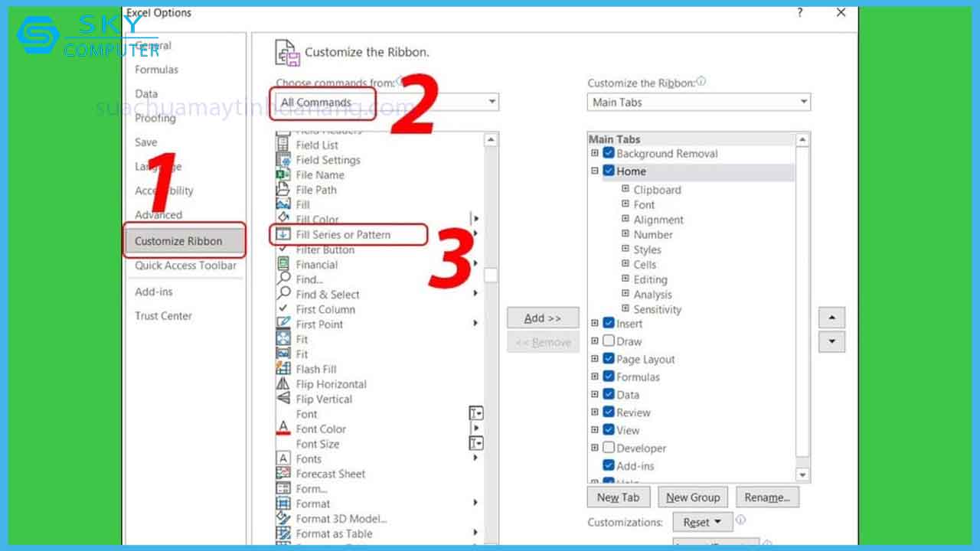Click the Move Down arrow button
This screenshot has height=551, width=980.
pos(832,341)
